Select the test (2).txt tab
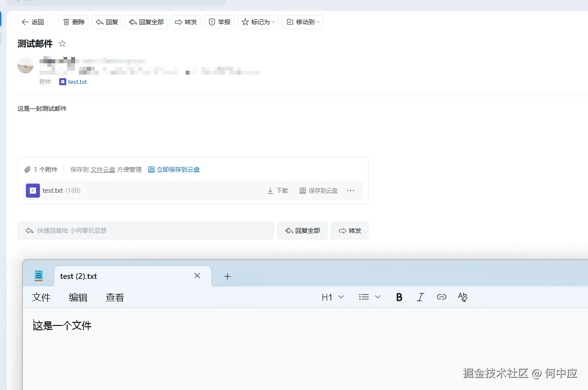This screenshot has height=390, width=588. [x=78, y=276]
